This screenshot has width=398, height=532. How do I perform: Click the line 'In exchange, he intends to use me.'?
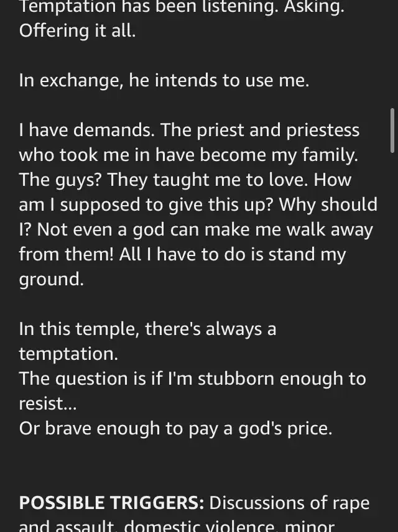coord(164,81)
